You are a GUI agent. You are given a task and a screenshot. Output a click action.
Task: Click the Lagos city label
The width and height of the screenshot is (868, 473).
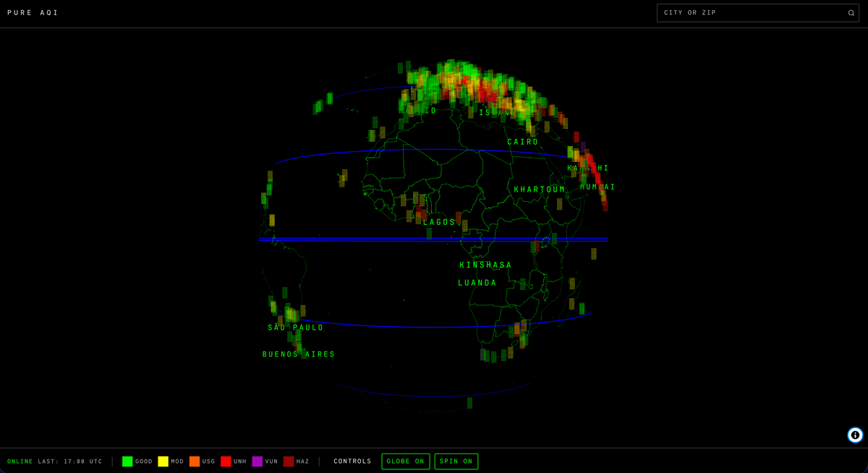[x=440, y=223]
